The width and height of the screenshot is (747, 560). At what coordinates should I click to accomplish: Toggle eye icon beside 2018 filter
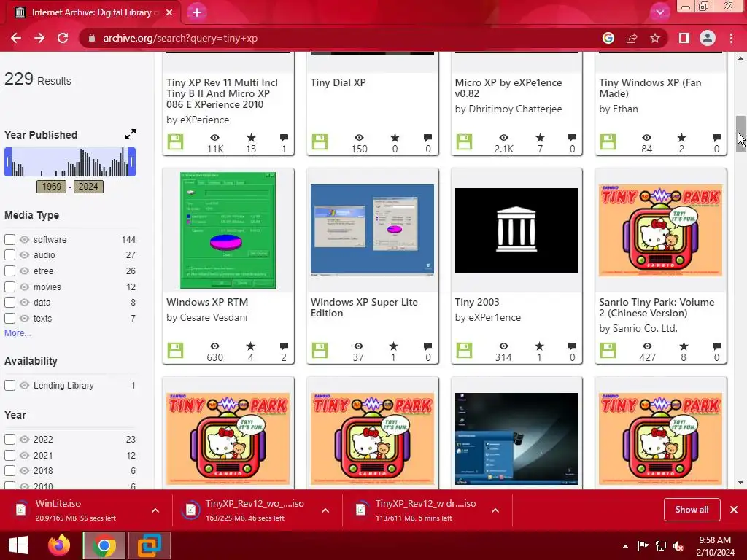[x=24, y=470]
